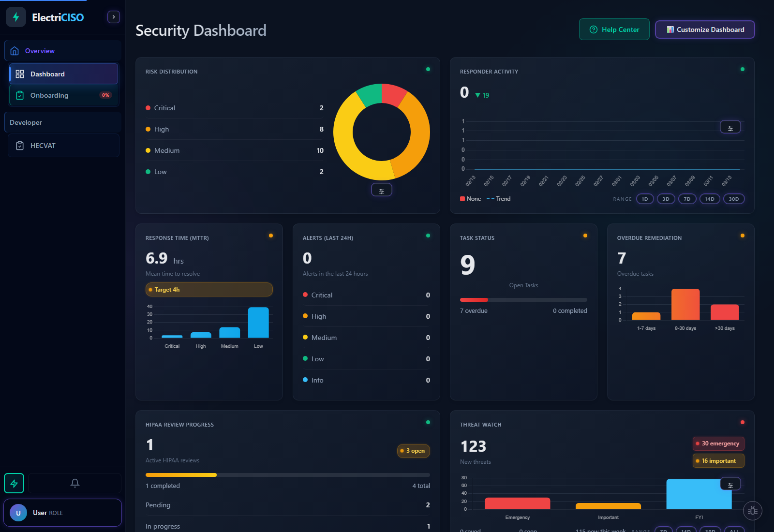Open the filter dropdown under Risk Distribution donut

(382, 190)
